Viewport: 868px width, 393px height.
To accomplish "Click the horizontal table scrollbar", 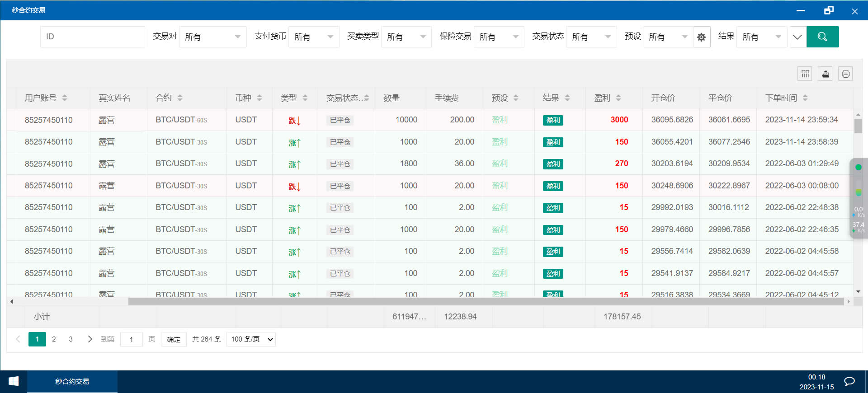I will point(486,301).
